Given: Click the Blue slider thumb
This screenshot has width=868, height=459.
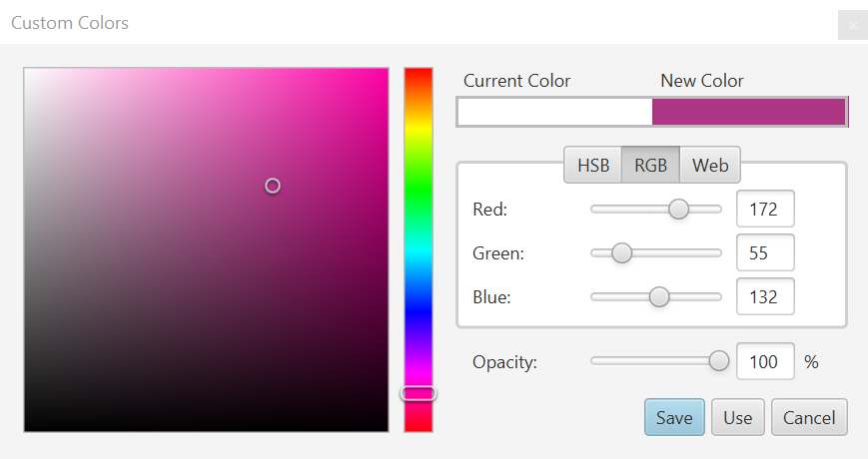Looking at the screenshot, I should [659, 297].
